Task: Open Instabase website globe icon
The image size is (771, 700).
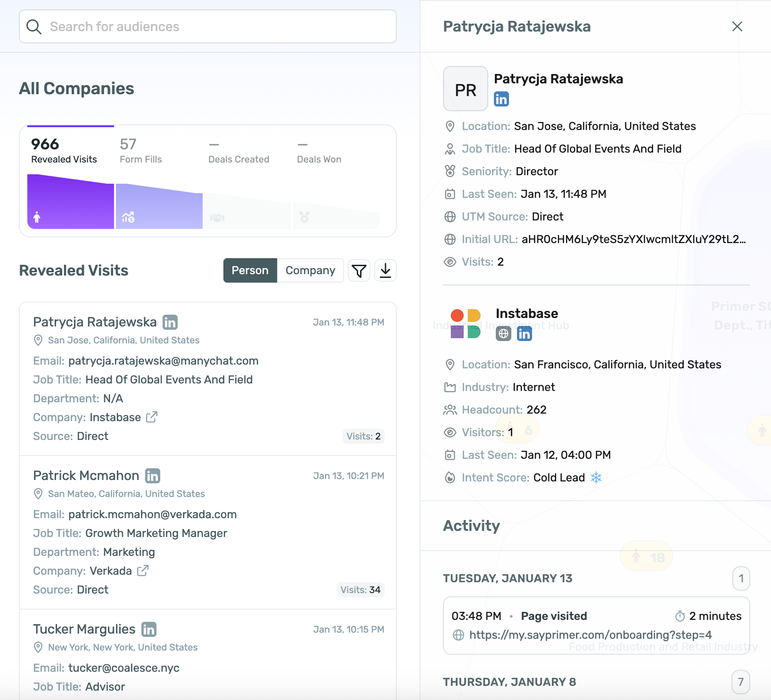Action: coord(503,334)
